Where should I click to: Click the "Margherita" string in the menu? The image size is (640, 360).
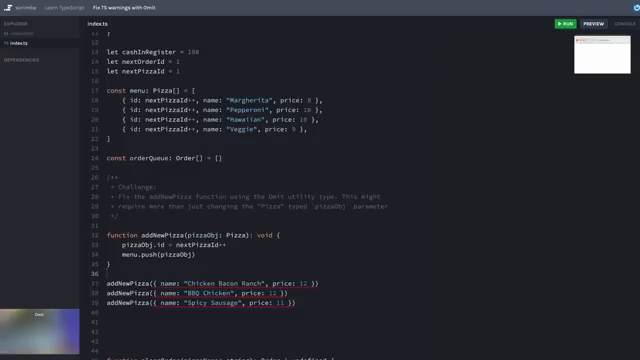coord(249,100)
